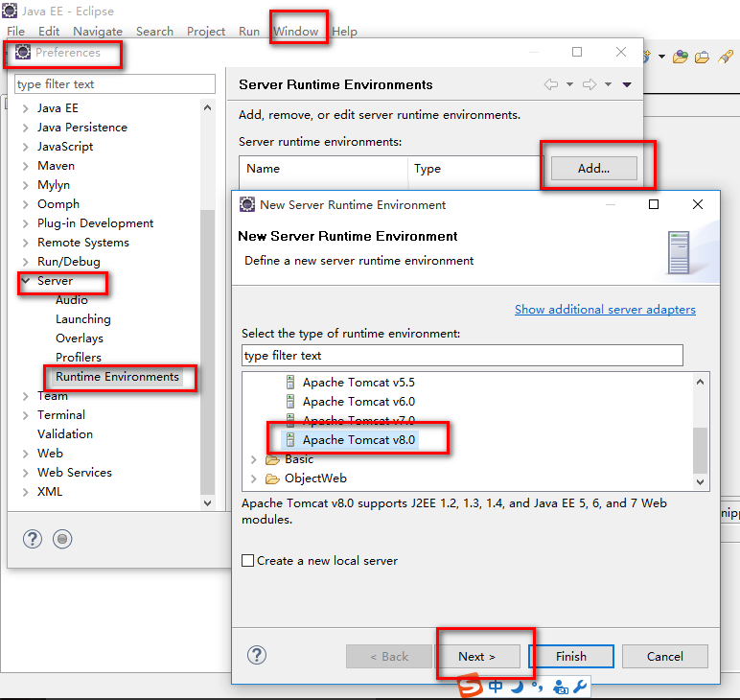Click the Eclipse icon in the title bar
740x700 pixels.
tap(10, 11)
